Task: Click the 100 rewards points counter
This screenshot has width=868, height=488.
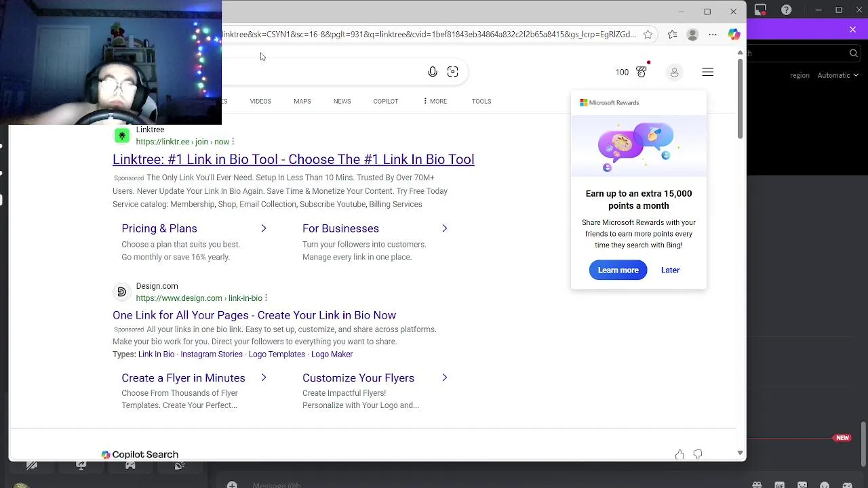Action: [x=622, y=72]
